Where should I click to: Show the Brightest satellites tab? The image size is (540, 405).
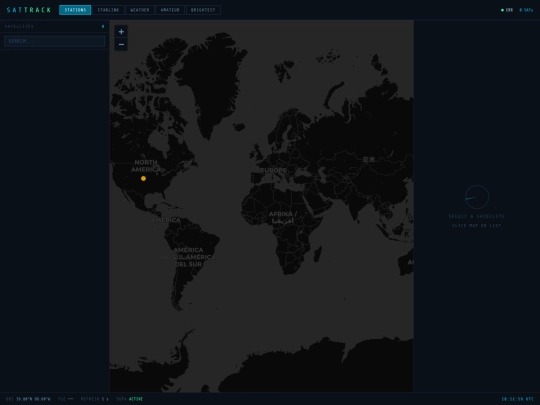coord(203,10)
